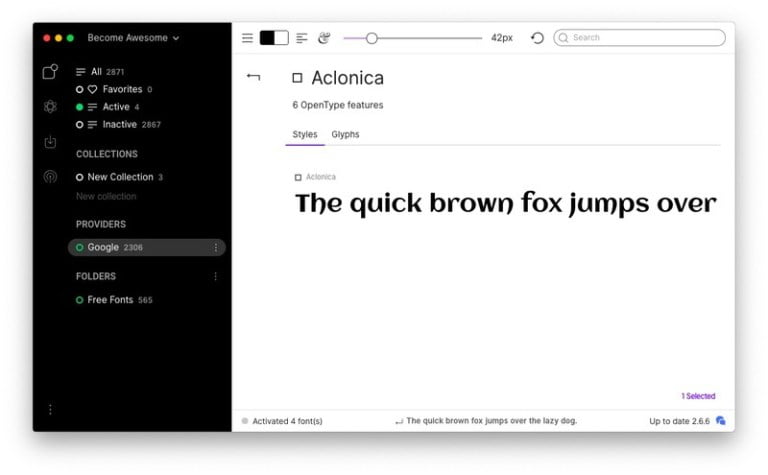
Task: Click the Aclonica font title
Action: (x=348, y=78)
